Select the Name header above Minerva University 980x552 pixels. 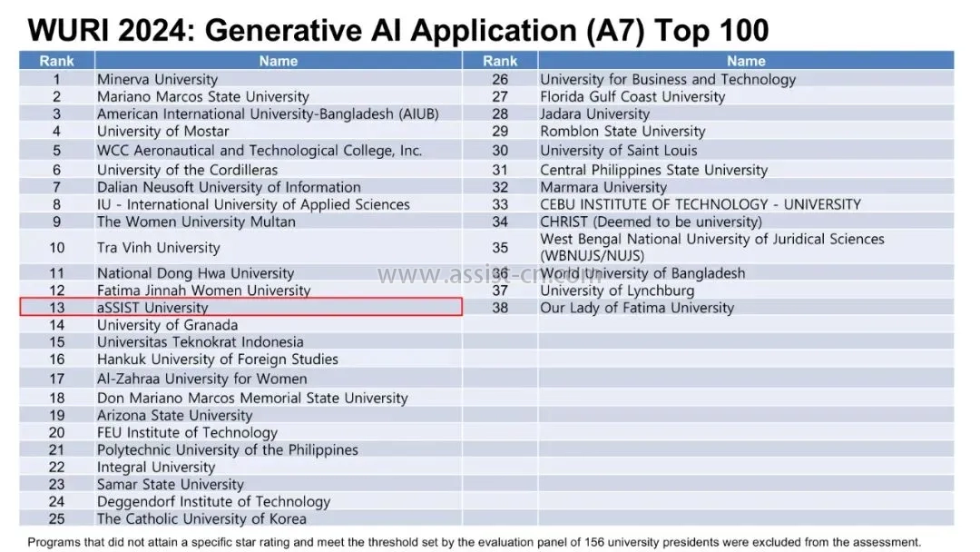[x=279, y=61]
